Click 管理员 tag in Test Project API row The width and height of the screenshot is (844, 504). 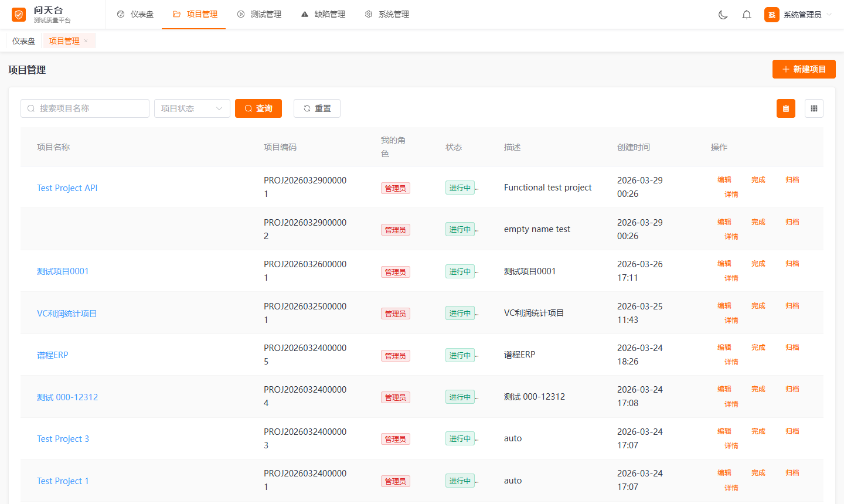coord(396,188)
